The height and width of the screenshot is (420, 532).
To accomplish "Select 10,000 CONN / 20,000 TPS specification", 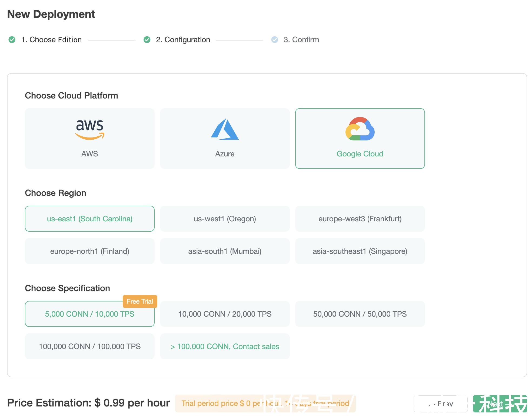I will (225, 314).
